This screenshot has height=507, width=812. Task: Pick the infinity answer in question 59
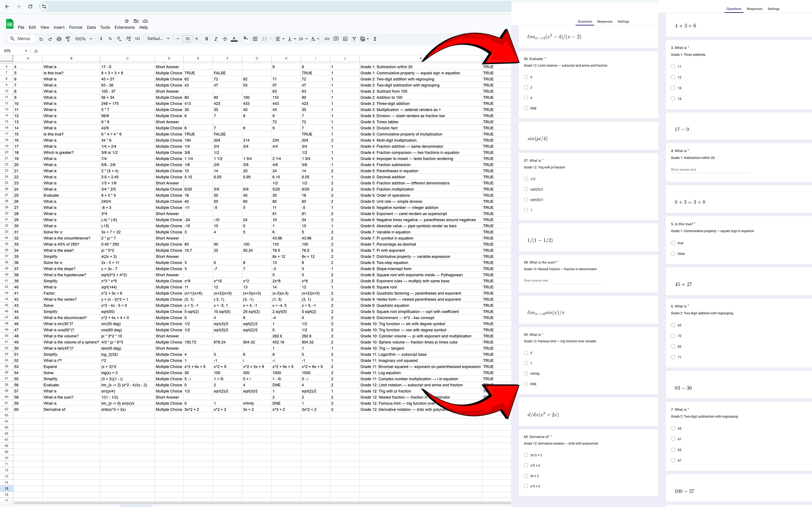pyautogui.click(x=526, y=373)
